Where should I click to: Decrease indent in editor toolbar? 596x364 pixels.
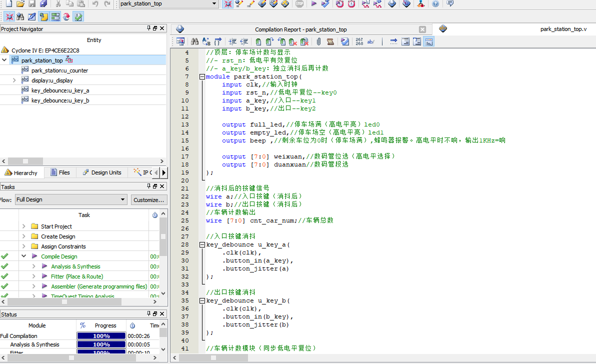coord(244,42)
